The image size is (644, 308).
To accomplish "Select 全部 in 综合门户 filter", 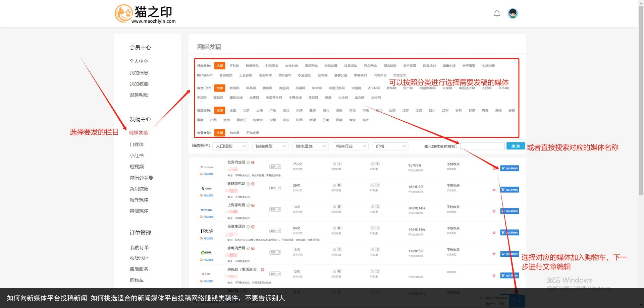I will pos(220,88).
